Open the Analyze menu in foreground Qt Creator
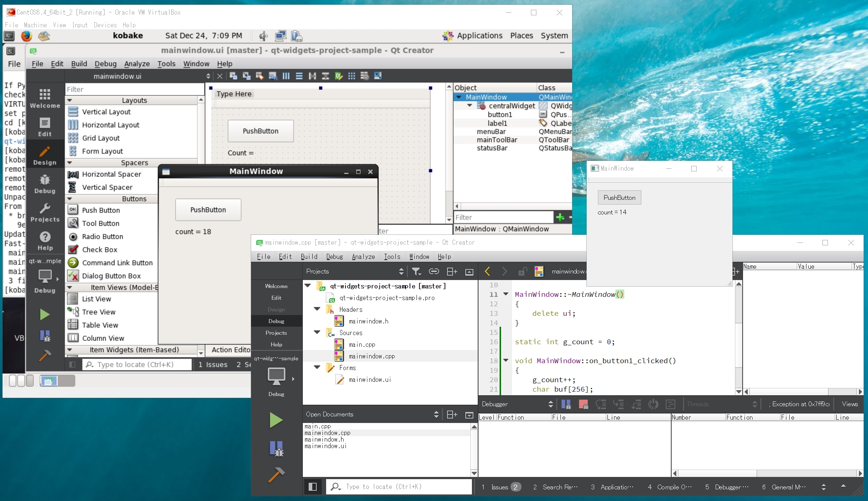This screenshot has height=501, width=868. tap(363, 257)
